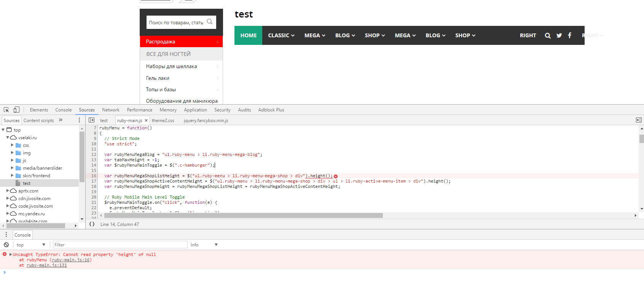Close the ruby-main.js file tab
The width and height of the screenshot is (644, 302).
(x=146, y=121)
